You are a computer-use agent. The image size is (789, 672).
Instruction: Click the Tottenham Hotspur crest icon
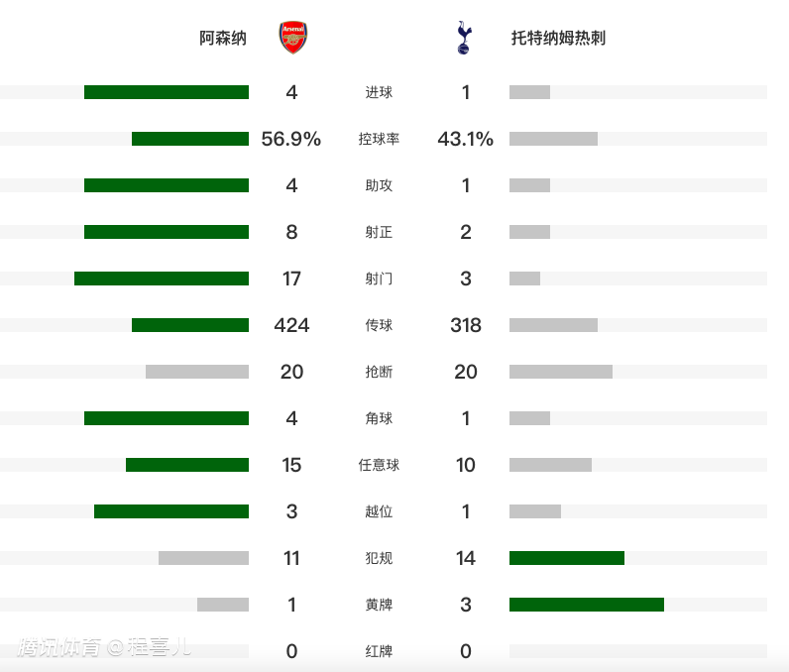464,39
